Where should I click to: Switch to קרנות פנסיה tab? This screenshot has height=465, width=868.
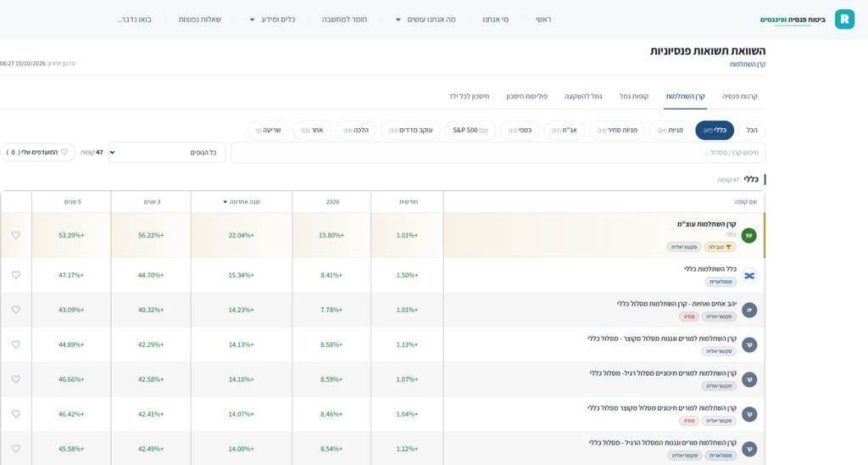739,97
